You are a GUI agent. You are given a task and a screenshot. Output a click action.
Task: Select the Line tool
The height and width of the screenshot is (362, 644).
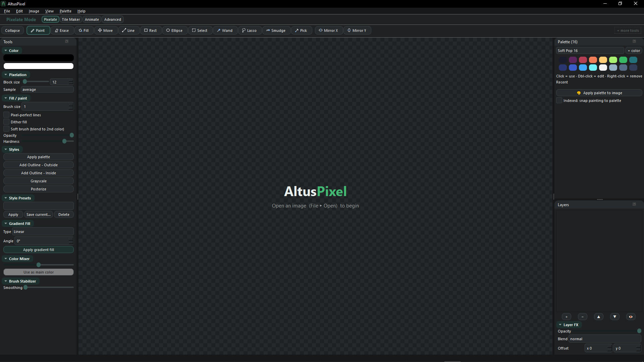pyautogui.click(x=128, y=31)
